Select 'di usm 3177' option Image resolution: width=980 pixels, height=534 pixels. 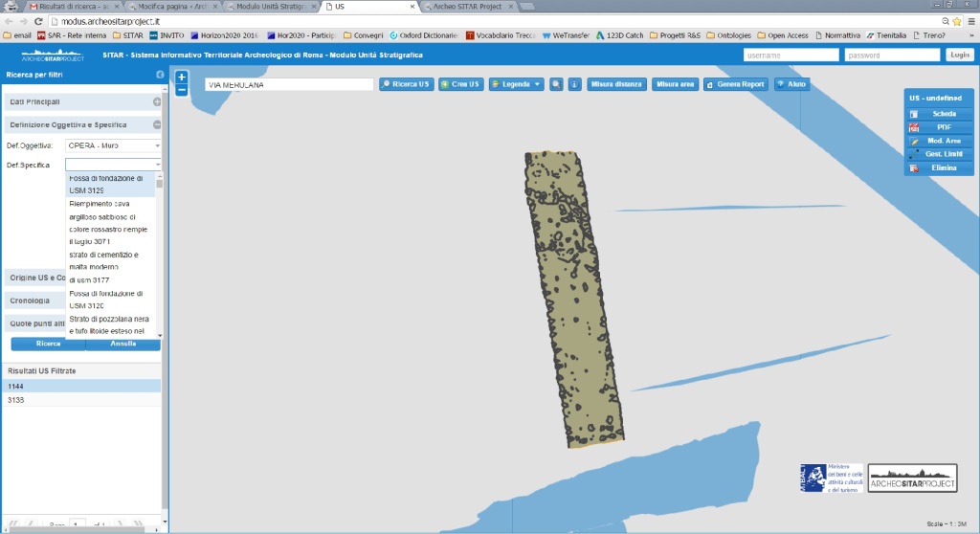tap(110, 280)
